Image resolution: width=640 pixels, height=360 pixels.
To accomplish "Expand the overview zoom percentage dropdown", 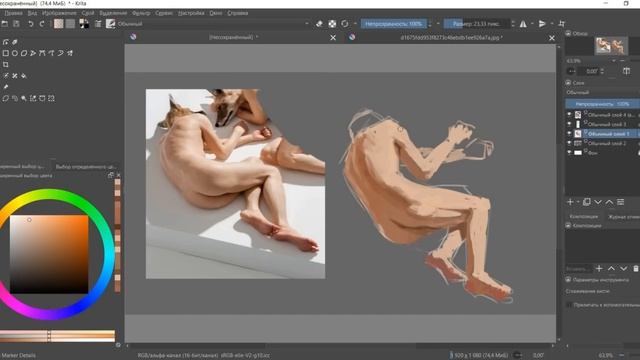I will tap(613, 61).
